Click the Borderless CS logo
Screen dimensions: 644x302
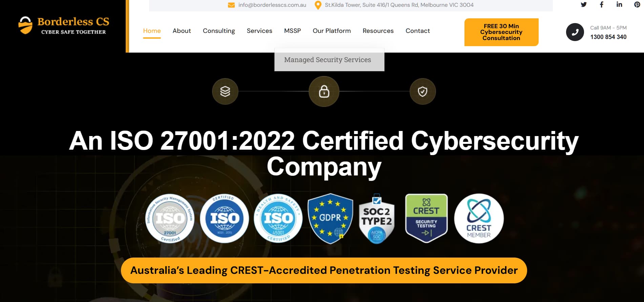pos(64,25)
